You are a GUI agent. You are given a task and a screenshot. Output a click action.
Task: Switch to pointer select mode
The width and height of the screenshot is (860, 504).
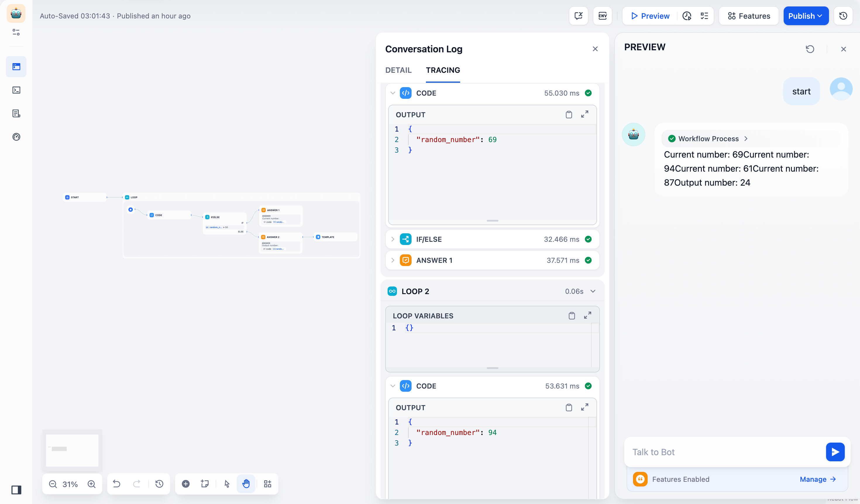[x=227, y=484]
